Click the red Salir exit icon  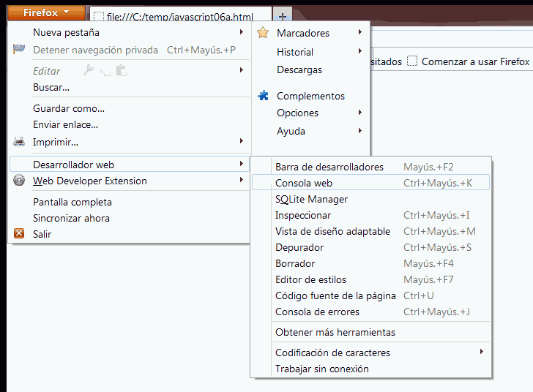[x=19, y=233]
